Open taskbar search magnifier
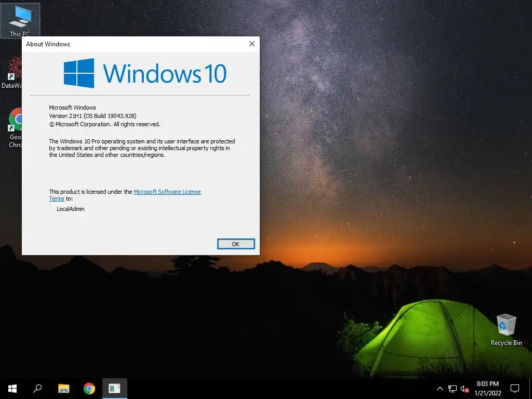The image size is (532, 399). [37, 389]
